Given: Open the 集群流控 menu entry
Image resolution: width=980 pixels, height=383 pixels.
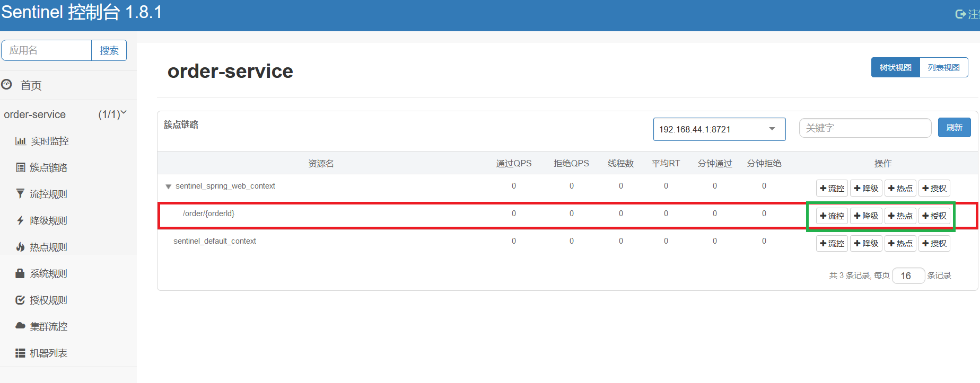Looking at the screenshot, I should 49,326.
